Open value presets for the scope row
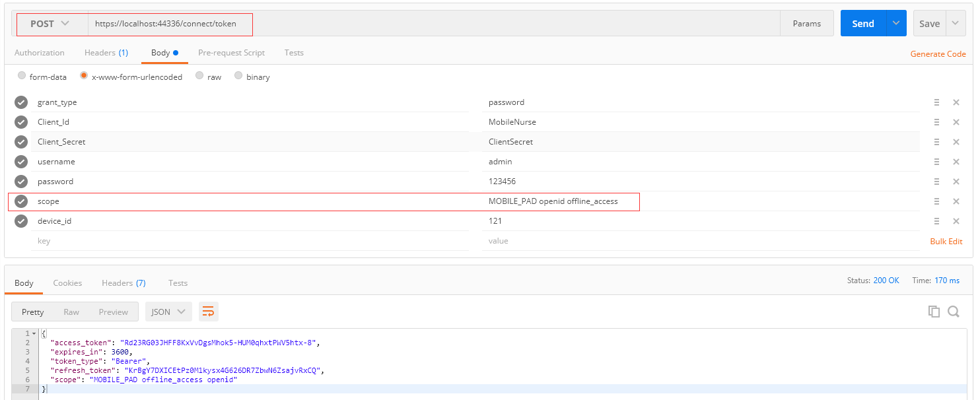Screen dimensions: 980x400 pos(936,201)
